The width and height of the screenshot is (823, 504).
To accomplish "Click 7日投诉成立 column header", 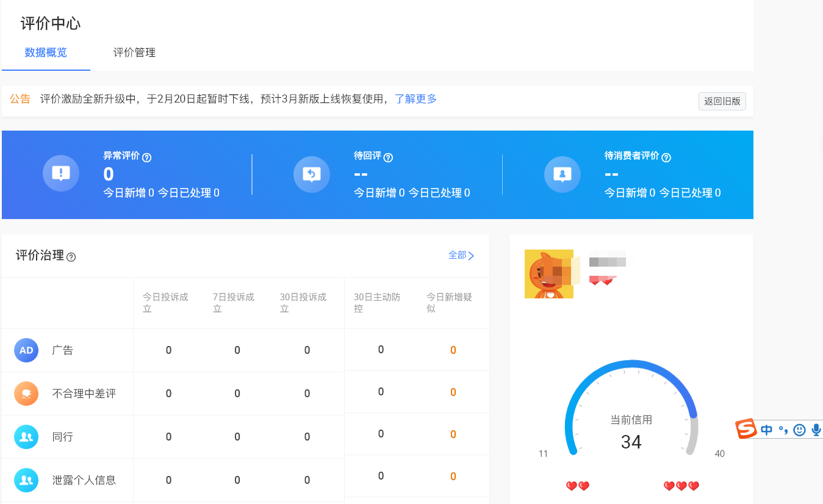I will click(x=234, y=303).
